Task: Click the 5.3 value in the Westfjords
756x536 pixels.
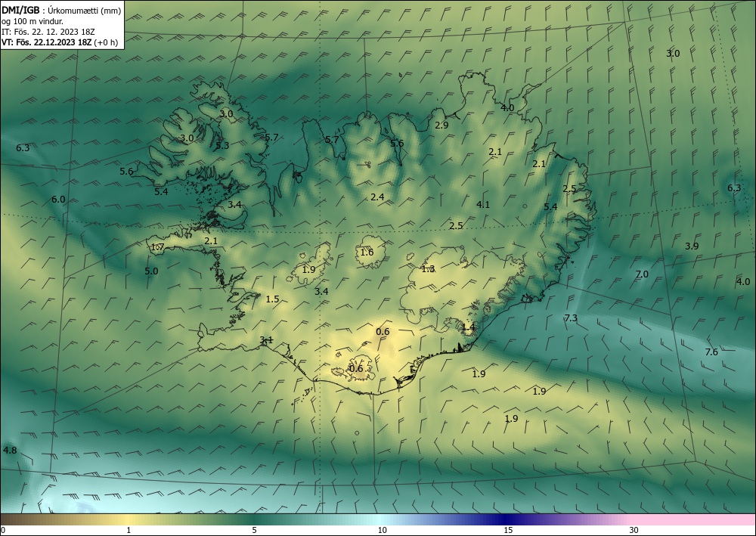Action: click(x=222, y=146)
